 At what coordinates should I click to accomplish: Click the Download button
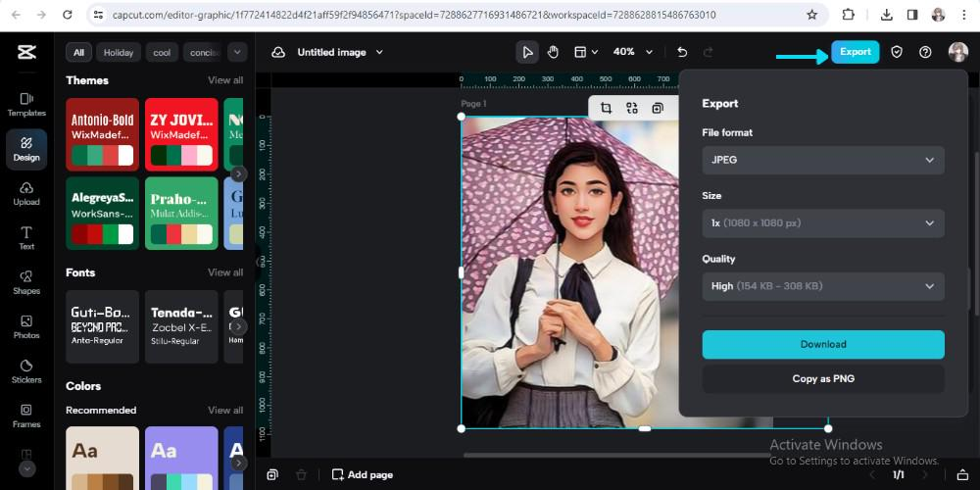pyautogui.click(x=823, y=344)
